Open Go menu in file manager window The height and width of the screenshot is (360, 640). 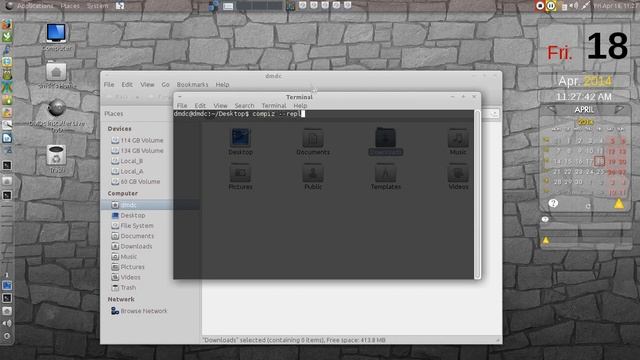click(165, 84)
